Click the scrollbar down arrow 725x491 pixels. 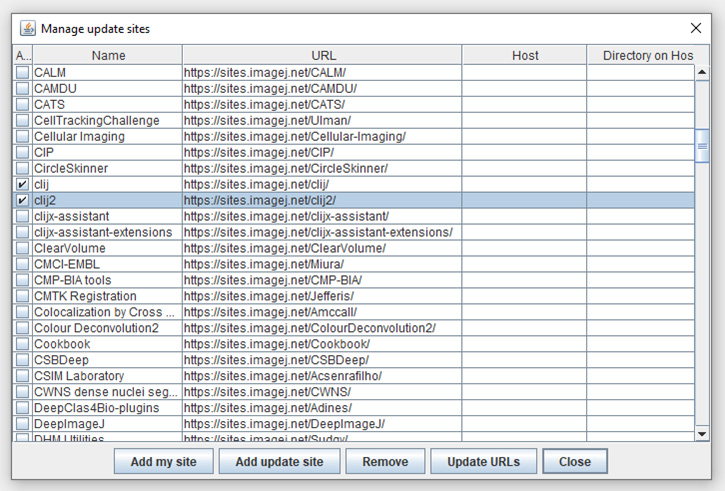pyautogui.click(x=702, y=434)
